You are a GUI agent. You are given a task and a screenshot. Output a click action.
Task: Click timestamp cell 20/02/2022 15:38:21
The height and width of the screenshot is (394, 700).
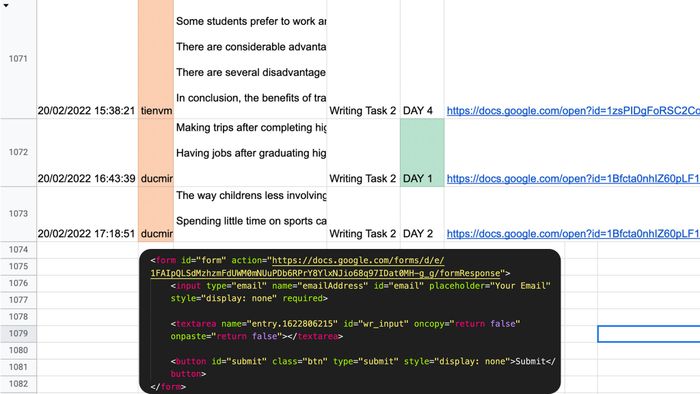pyautogui.click(x=88, y=59)
